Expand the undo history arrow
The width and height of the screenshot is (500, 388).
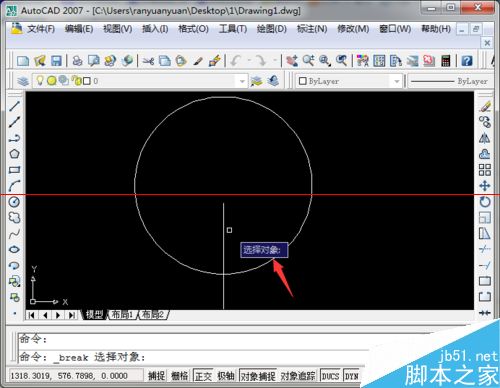click(x=249, y=61)
